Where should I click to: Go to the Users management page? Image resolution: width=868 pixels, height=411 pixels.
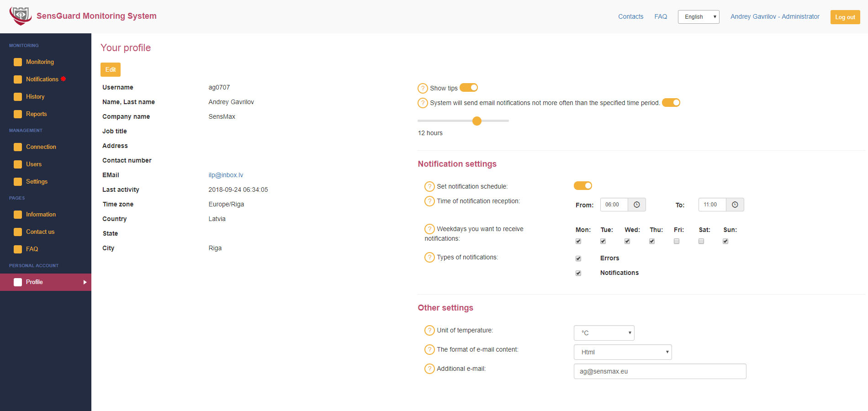tap(33, 164)
